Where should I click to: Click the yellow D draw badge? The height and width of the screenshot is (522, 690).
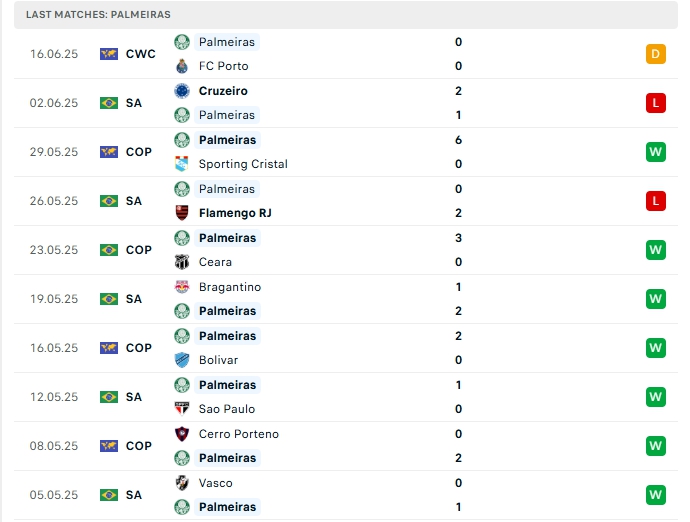(656, 54)
